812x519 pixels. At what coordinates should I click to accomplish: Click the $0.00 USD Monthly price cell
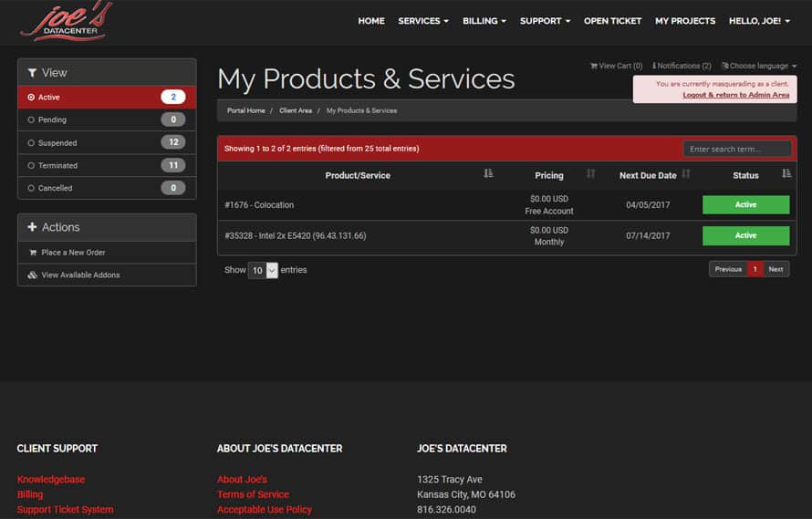coord(549,235)
